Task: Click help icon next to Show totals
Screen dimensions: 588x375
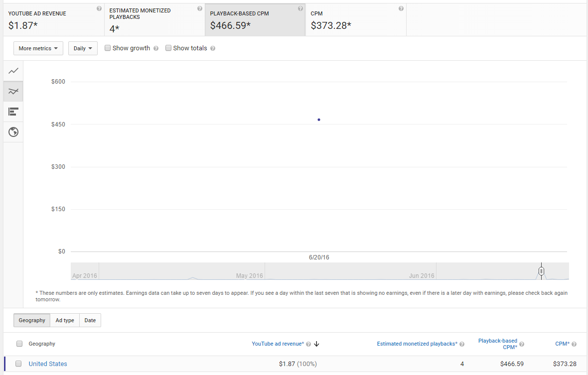Action: 213,49
